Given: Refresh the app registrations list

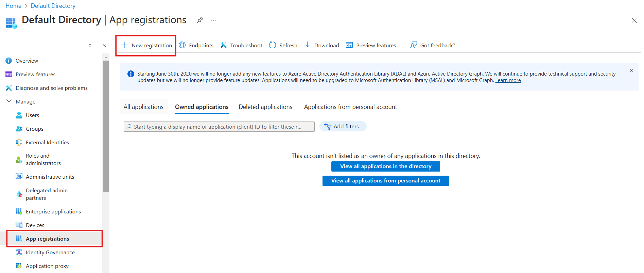Looking at the screenshot, I should click(283, 45).
